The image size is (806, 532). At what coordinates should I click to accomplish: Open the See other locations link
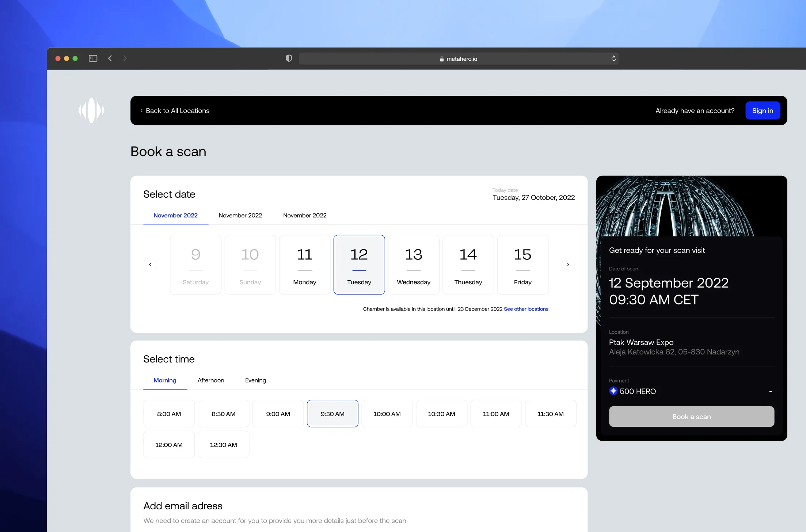pos(526,309)
